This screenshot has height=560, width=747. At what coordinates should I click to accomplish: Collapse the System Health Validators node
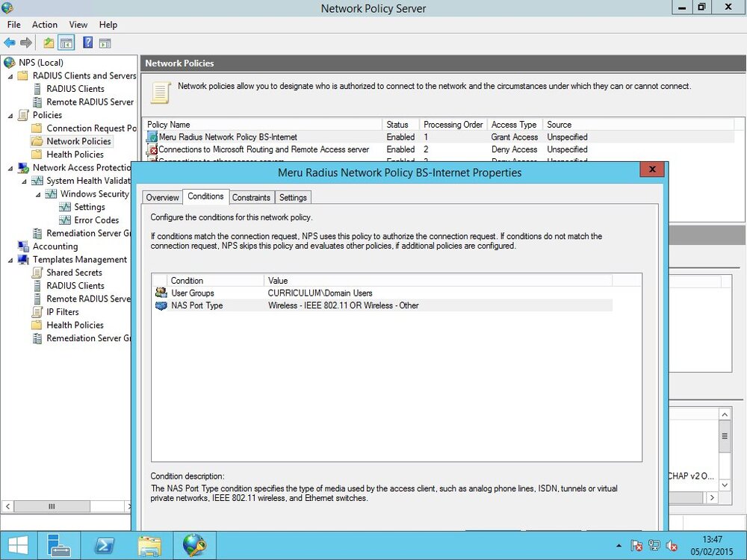(25, 181)
